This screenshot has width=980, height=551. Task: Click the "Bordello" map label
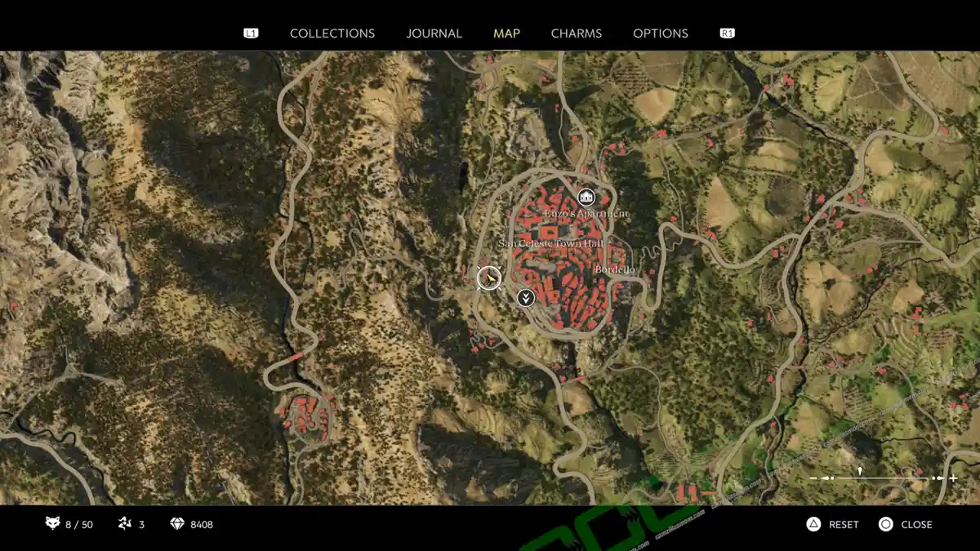point(615,269)
